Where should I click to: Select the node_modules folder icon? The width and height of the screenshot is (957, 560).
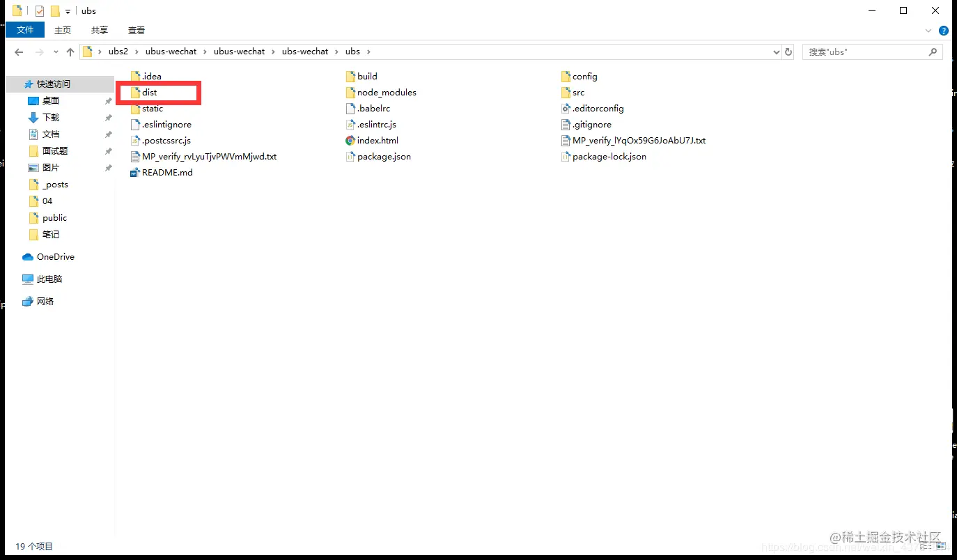tap(350, 92)
